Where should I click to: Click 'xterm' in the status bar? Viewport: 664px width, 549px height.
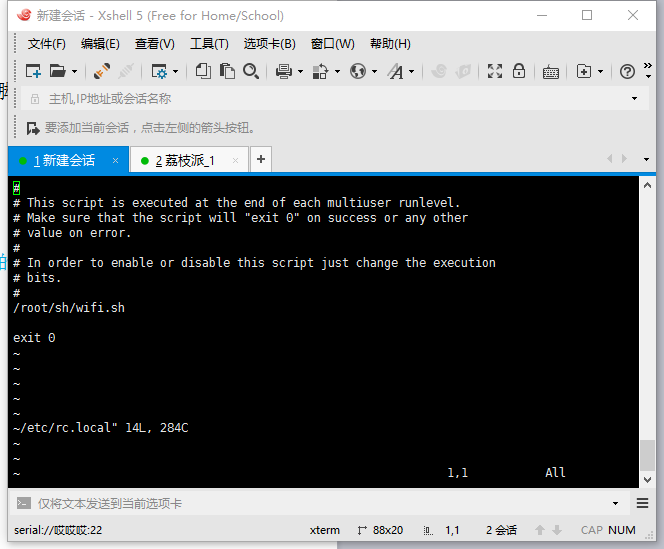coord(324,530)
